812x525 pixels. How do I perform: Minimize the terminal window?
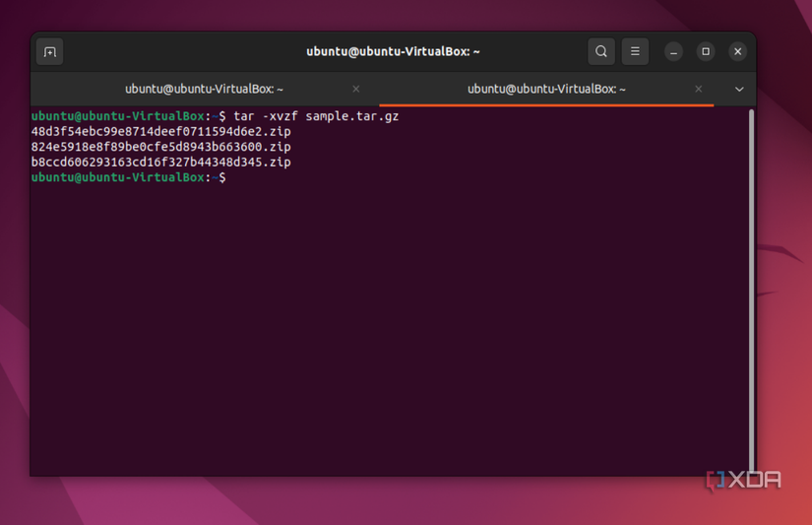coord(673,52)
